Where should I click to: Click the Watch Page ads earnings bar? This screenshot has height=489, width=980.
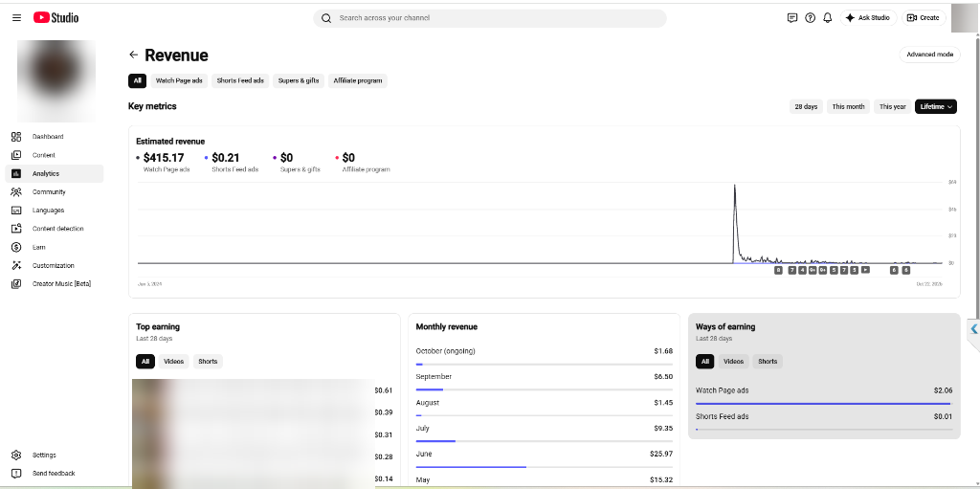(824, 403)
